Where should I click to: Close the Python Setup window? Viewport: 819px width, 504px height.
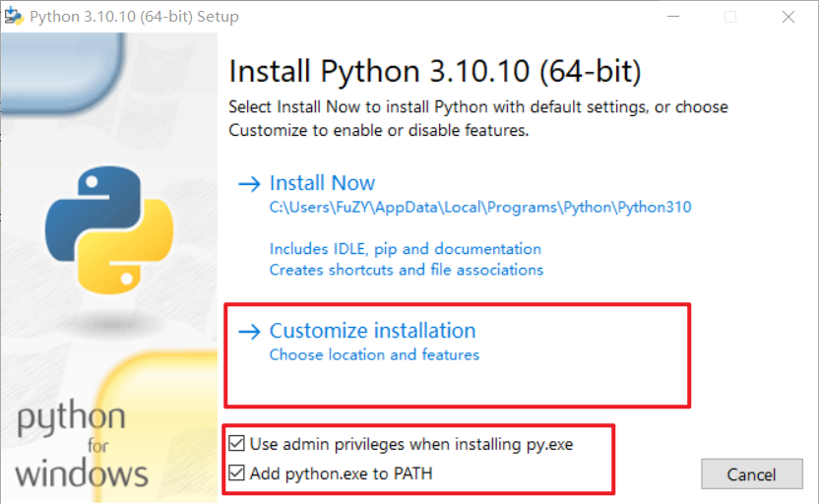788,17
